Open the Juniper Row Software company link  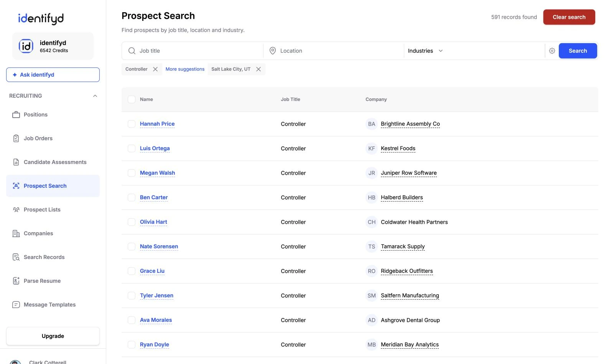(x=409, y=173)
